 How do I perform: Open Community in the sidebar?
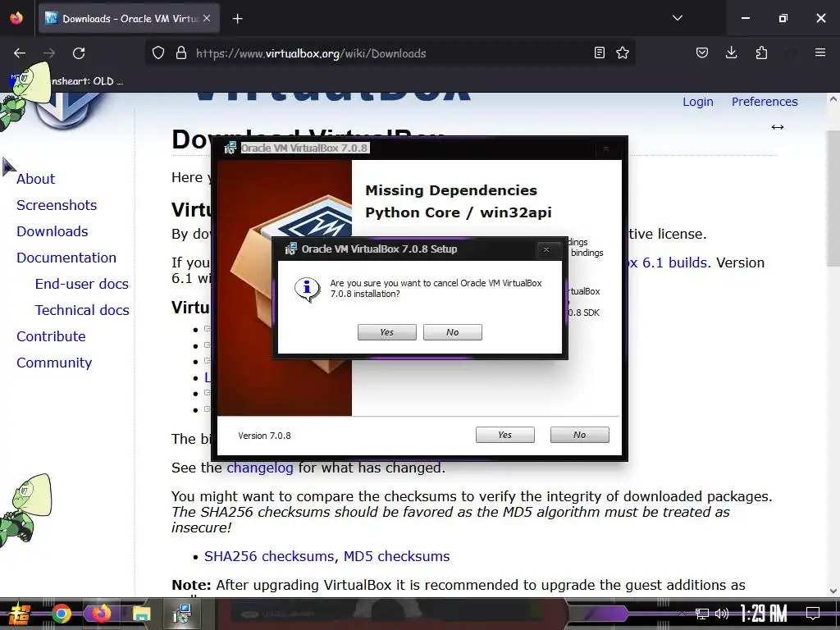54,363
